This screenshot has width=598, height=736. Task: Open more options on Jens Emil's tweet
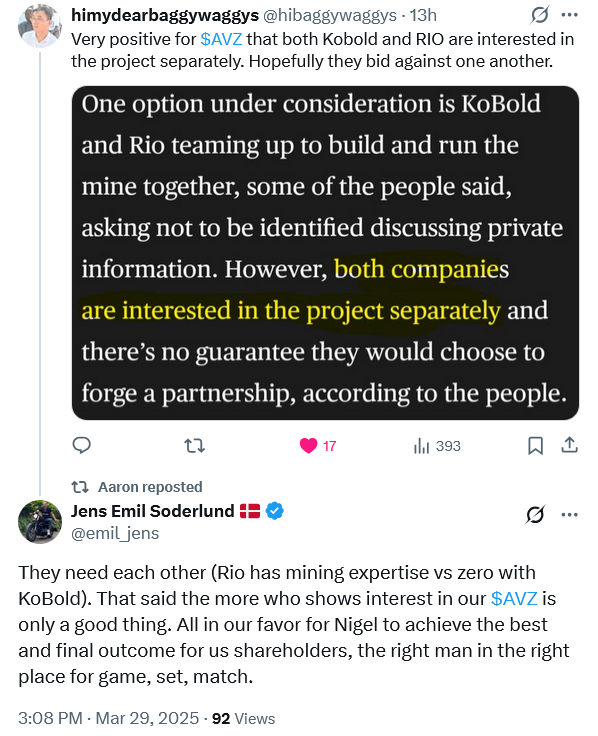click(570, 515)
